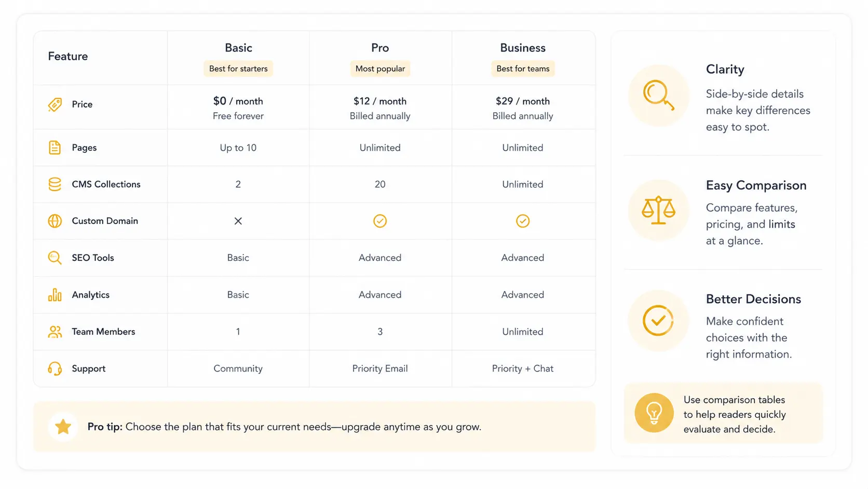This screenshot has width=868, height=489.
Task: Click the Basic plan Custom Domain X mark
Action: [238, 221]
